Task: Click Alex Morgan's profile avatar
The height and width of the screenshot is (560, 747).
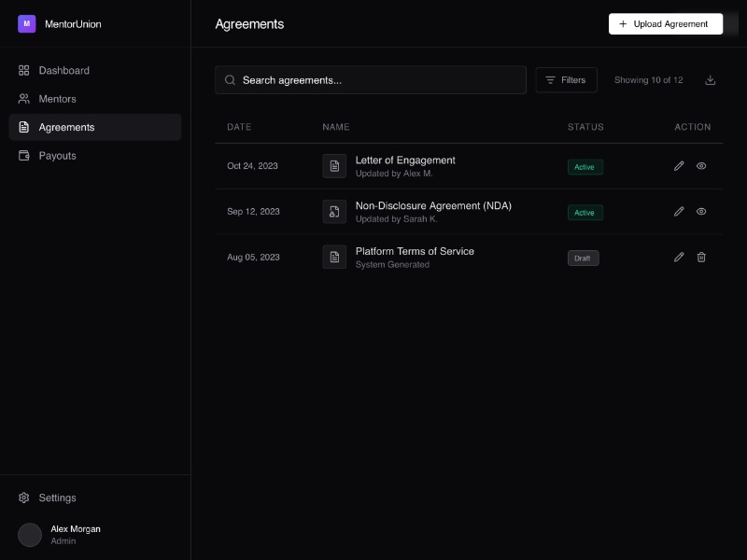Action: pos(30,535)
